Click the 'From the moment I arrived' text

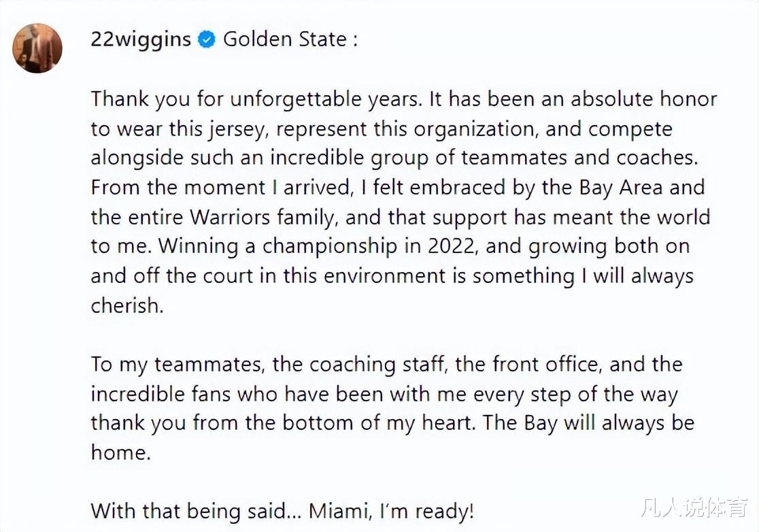pos(222,187)
